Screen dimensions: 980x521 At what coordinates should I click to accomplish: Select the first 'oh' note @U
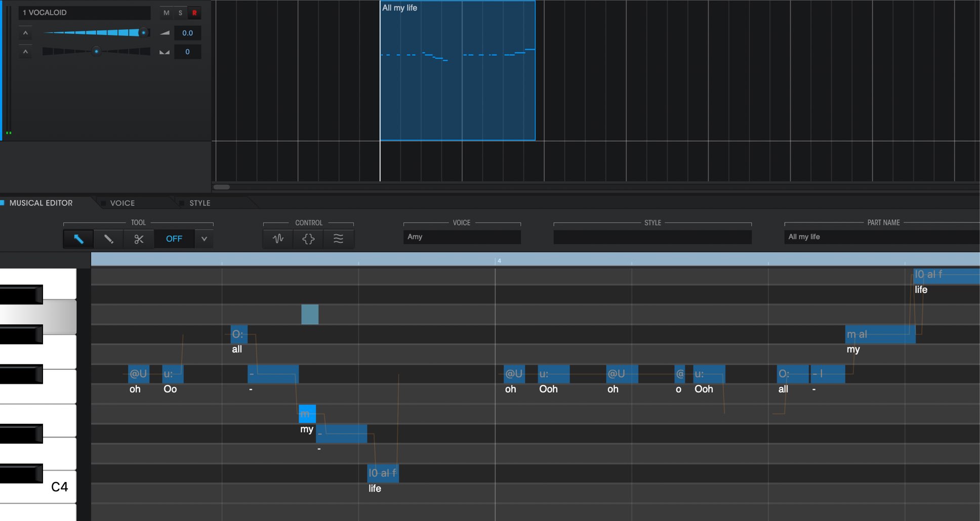coord(139,374)
